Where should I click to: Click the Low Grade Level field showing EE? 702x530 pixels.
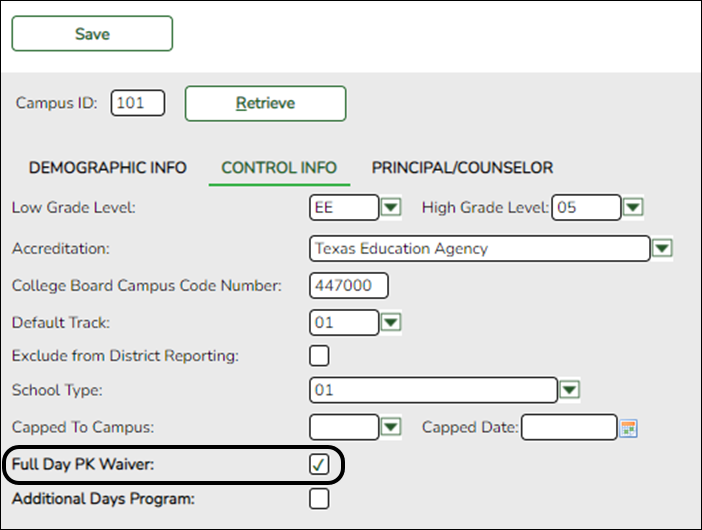[x=344, y=207]
